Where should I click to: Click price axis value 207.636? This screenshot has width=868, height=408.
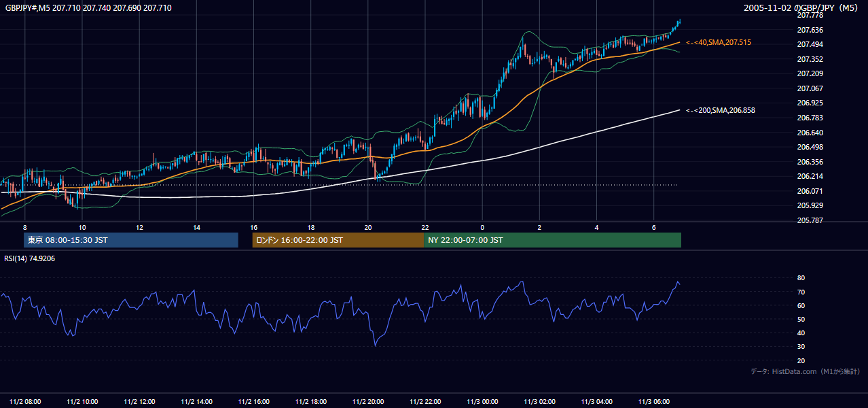pos(810,30)
